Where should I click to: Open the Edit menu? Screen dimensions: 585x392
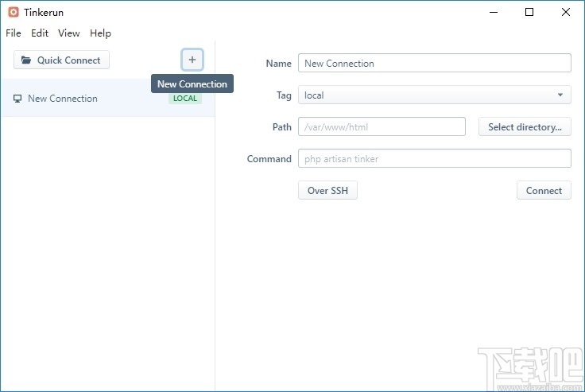pos(40,33)
